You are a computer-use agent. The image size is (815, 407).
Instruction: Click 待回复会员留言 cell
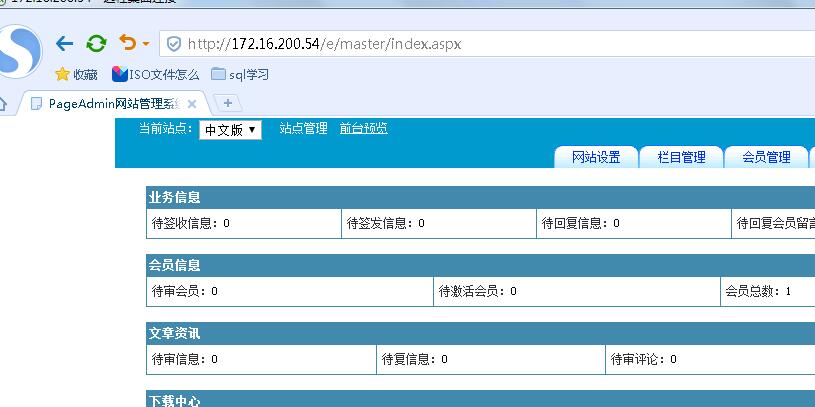tap(773, 224)
